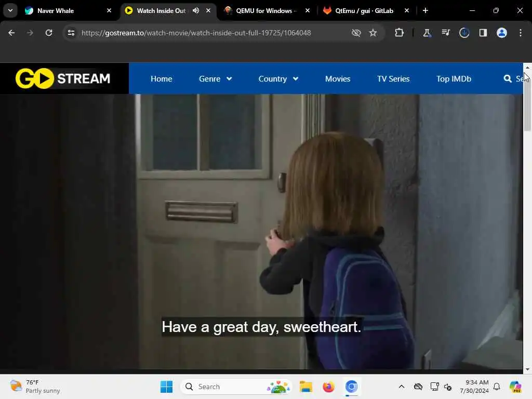Open the tab search dropdown arrow
Image resolution: width=532 pixels, height=399 pixels.
tap(10, 10)
